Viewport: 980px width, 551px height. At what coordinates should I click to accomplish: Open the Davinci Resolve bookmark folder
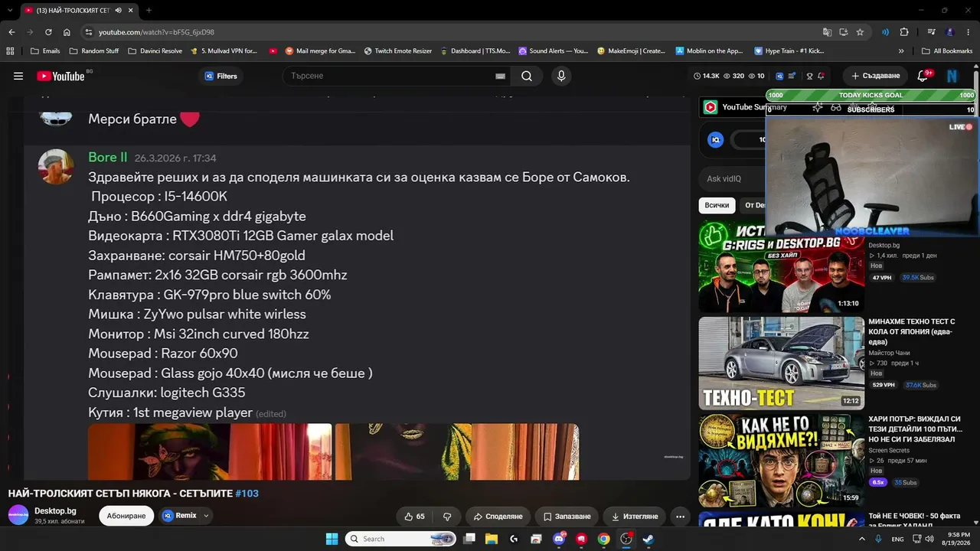pos(155,51)
